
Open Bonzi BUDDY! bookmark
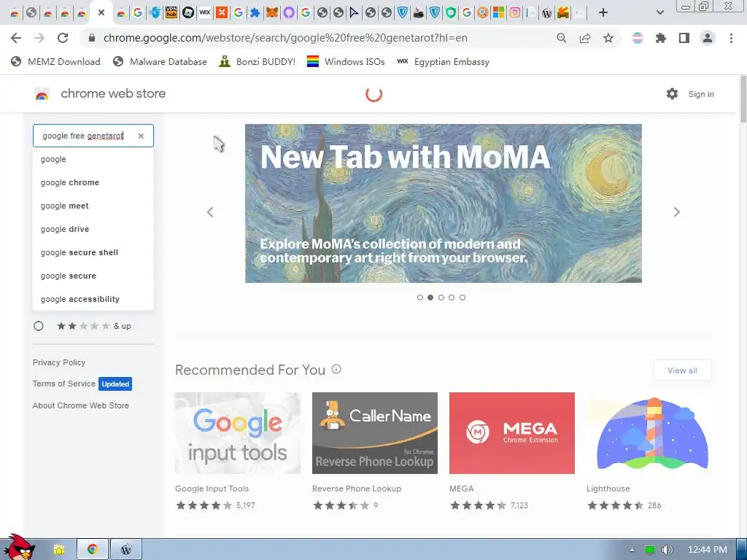(x=258, y=61)
